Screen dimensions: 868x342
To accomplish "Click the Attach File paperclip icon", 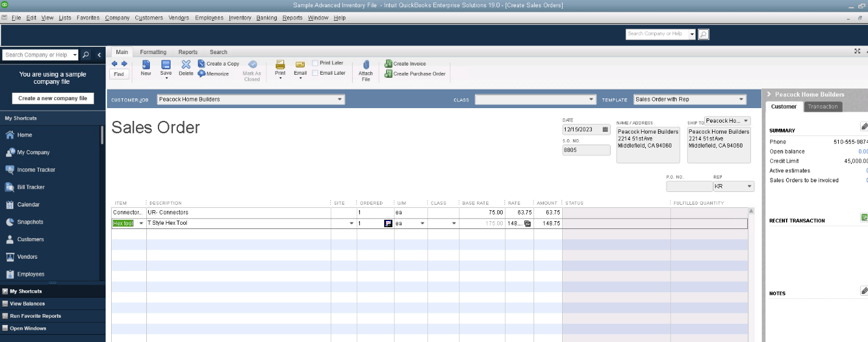I will [x=366, y=65].
